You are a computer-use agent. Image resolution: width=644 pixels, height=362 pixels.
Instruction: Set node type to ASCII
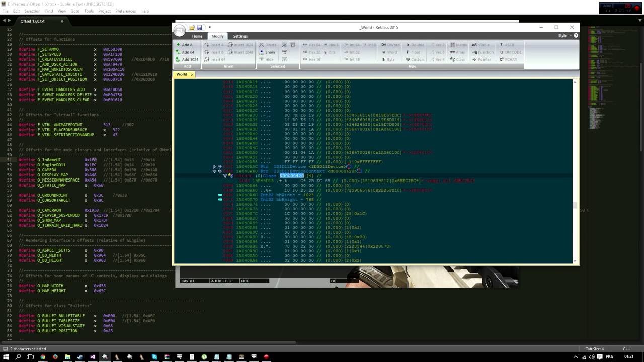(507, 45)
